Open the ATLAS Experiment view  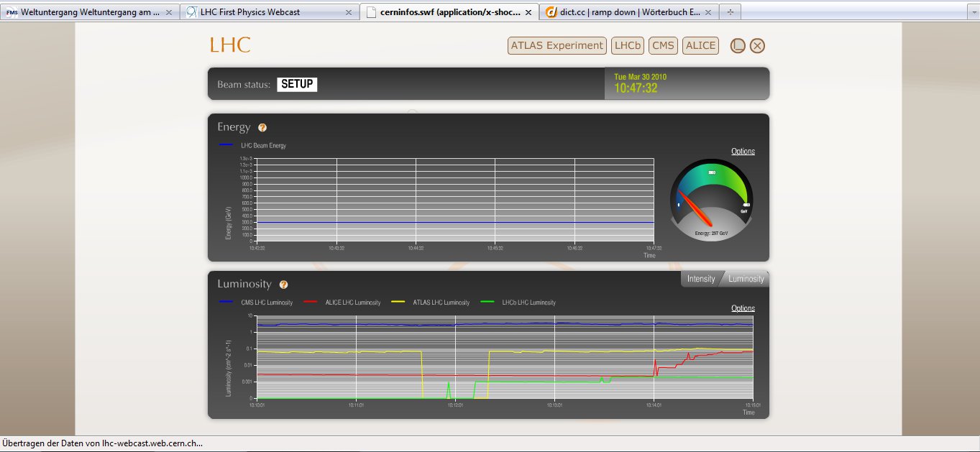pyautogui.click(x=557, y=46)
